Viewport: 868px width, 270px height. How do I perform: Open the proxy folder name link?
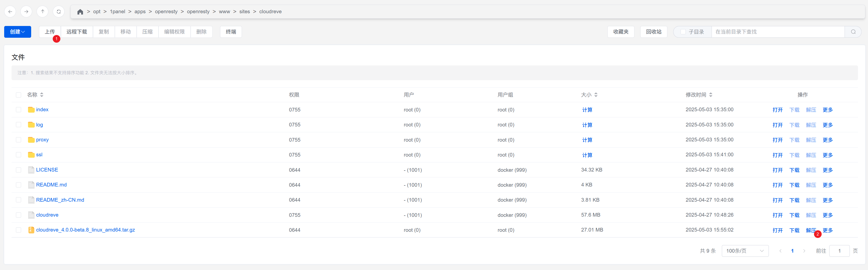coord(42,140)
